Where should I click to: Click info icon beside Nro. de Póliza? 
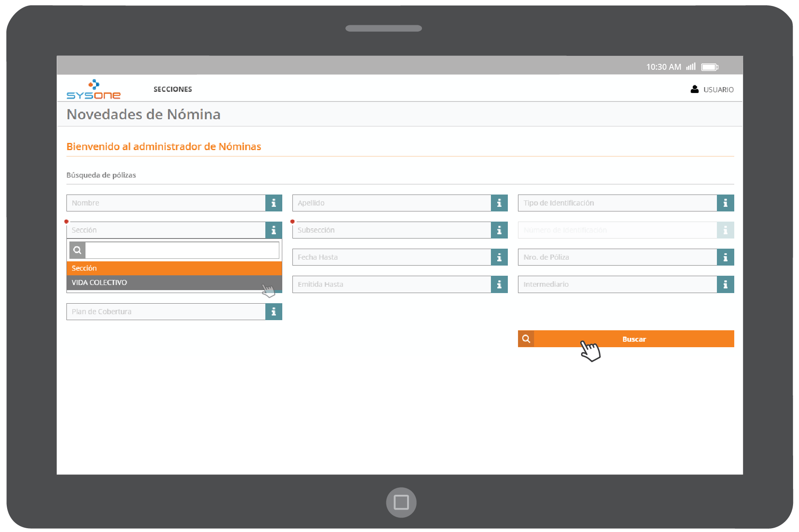pos(725,257)
